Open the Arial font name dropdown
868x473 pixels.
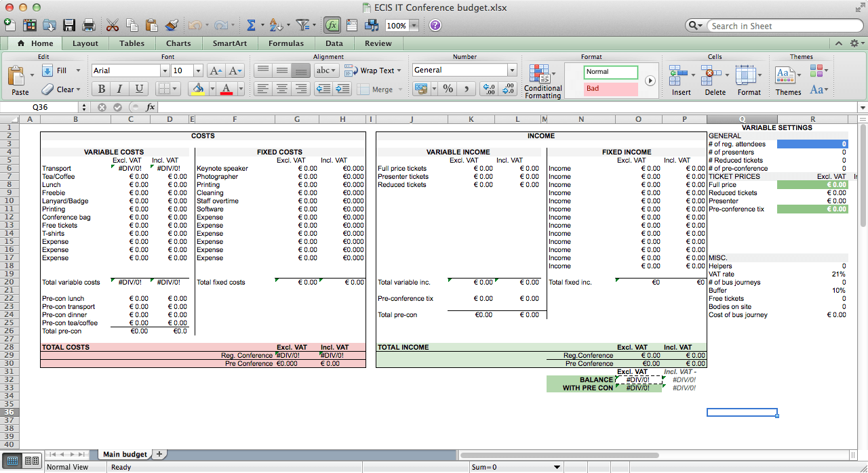pos(164,70)
